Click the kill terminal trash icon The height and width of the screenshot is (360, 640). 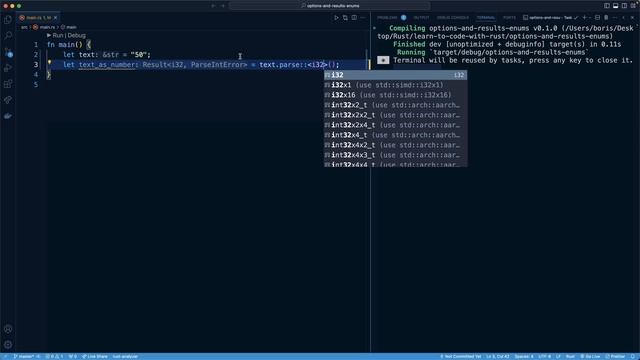pyautogui.click(x=606, y=18)
